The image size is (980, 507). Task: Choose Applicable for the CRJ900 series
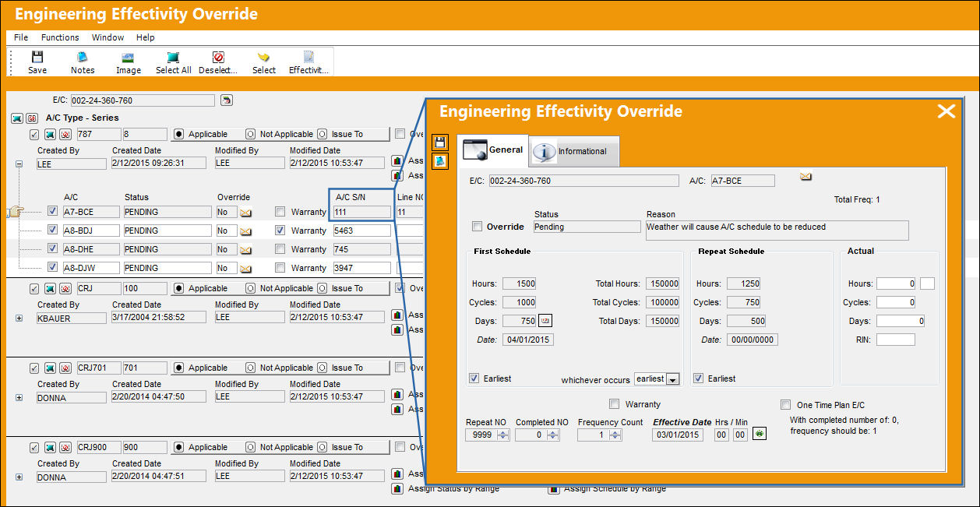pos(178,447)
